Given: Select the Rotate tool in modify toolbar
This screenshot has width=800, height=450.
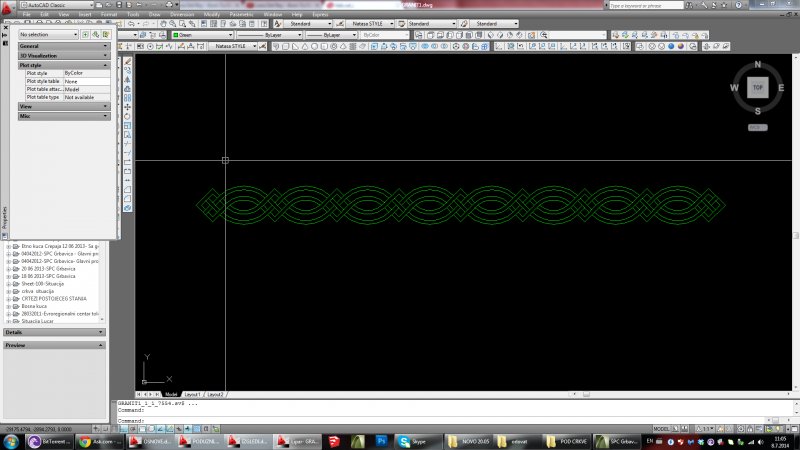Looking at the screenshot, I should tap(128, 116).
